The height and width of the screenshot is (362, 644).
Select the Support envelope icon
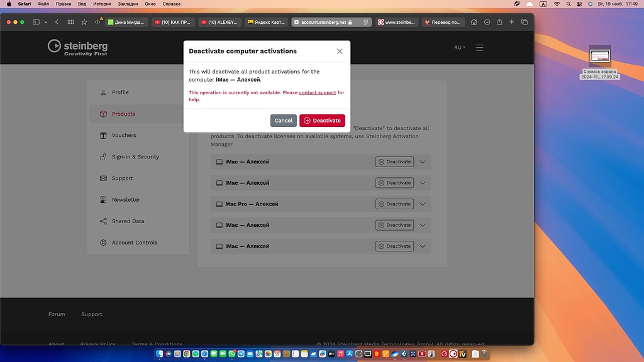coord(103,178)
